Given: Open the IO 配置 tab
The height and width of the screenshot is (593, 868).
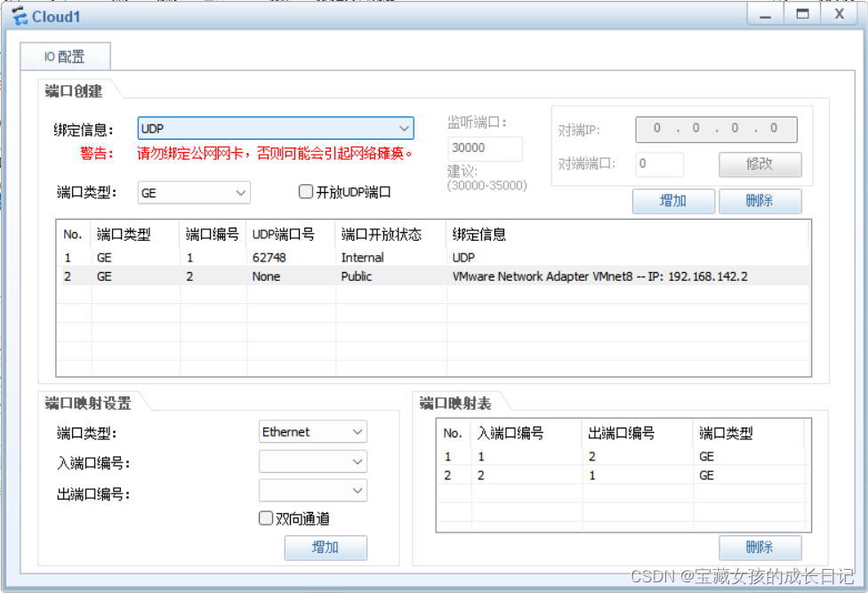Looking at the screenshot, I should click(x=65, y=56).
